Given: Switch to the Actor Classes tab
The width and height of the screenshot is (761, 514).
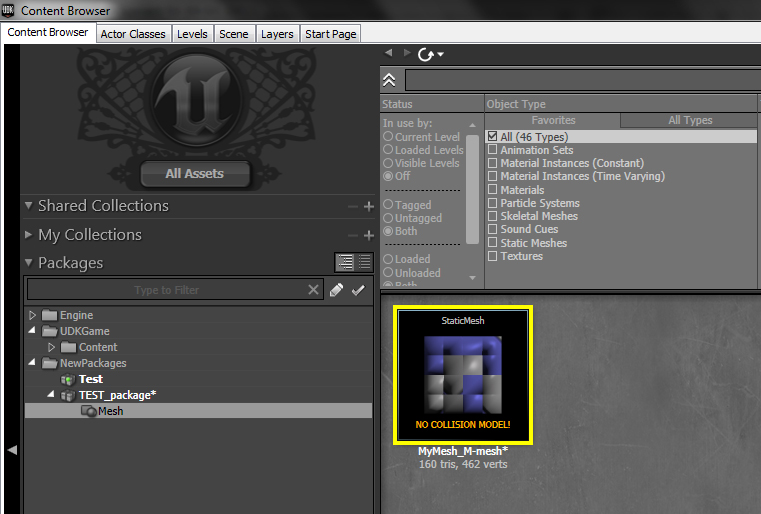Looking at the screenshot, I should pyautogui.click(x=133, y=33).
